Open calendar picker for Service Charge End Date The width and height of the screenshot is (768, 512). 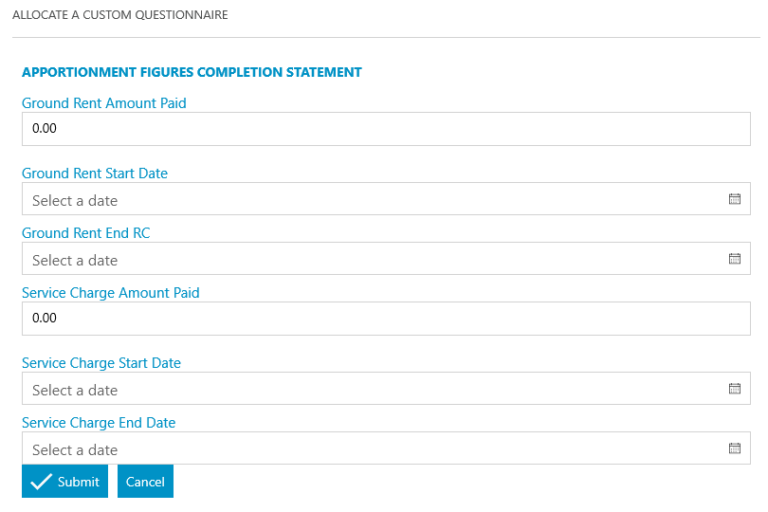(734, 449)
